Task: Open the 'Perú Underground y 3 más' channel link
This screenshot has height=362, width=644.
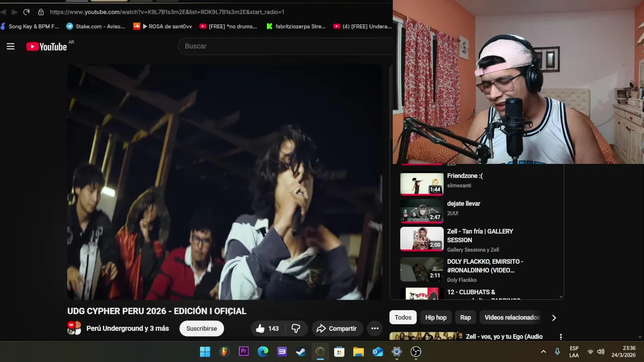Action: click(x=128, y=328)
